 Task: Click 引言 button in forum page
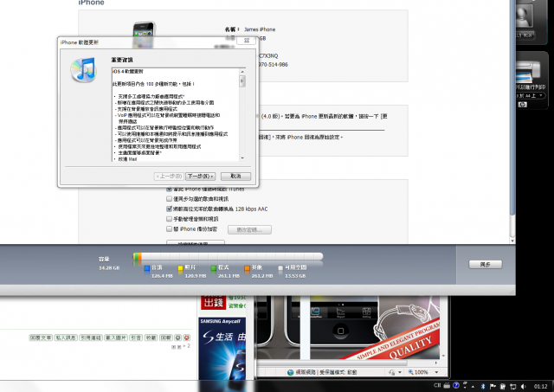tap(136, 338)
